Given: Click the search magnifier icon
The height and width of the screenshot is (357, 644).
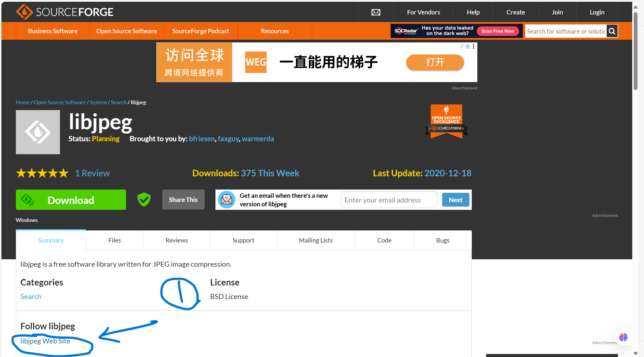Looking at the screenshot, I should click(612, 31).
